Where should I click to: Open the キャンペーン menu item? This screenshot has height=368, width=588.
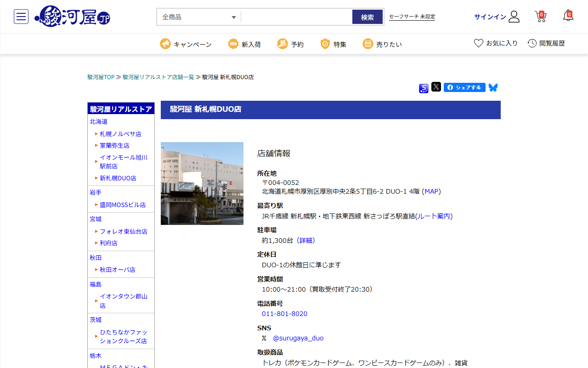pyautogui.click(x=192, y=45)
